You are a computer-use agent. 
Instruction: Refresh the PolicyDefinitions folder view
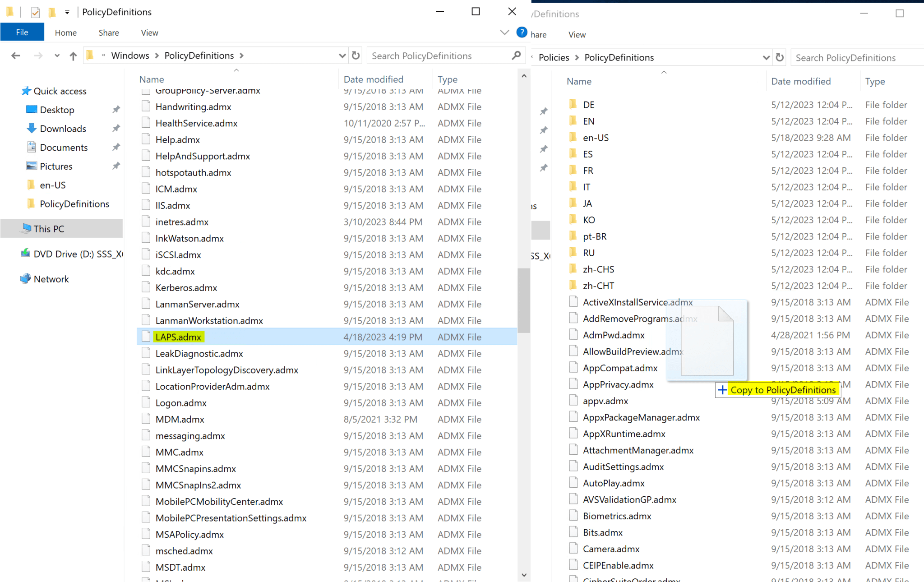pyautogui.click(x=356, y=55)
